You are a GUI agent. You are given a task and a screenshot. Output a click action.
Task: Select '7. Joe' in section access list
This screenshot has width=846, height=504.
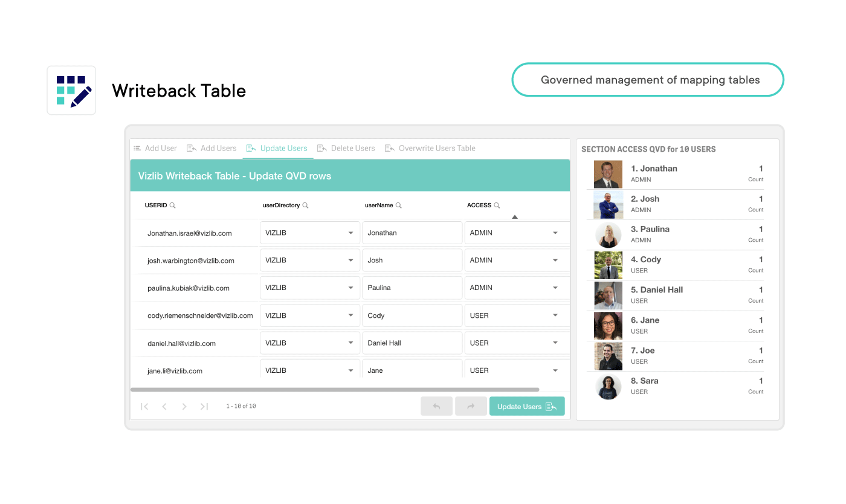[676, 356]
